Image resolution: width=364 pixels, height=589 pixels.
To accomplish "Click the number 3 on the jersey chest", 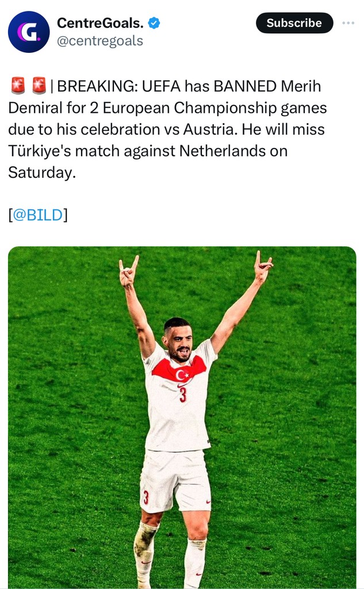I will coord(182,395).
